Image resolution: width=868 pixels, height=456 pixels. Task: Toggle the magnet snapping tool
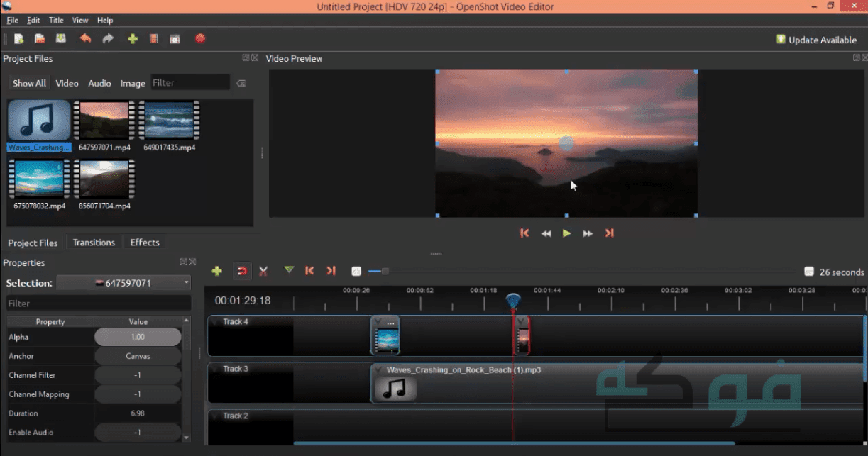pyautogui.click(x=241, y=271)
